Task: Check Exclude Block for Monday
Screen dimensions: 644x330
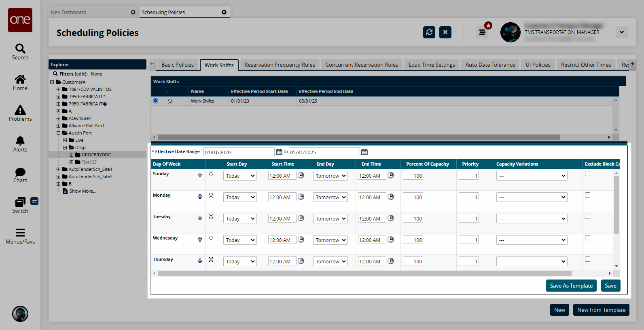Action: [x=587, y=195]
